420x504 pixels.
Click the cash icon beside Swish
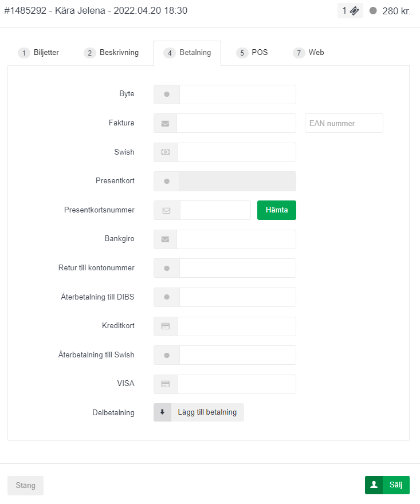coord(166,152)
